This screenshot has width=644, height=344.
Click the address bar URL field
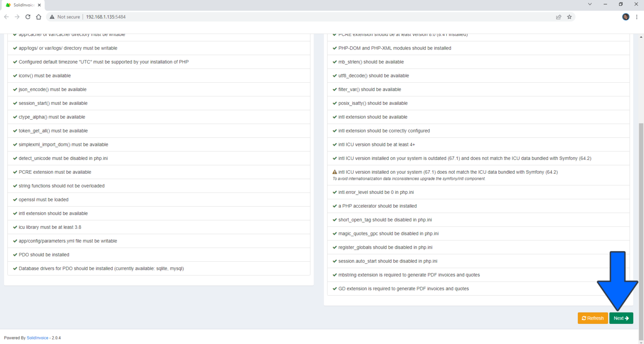tap(293, 17)
